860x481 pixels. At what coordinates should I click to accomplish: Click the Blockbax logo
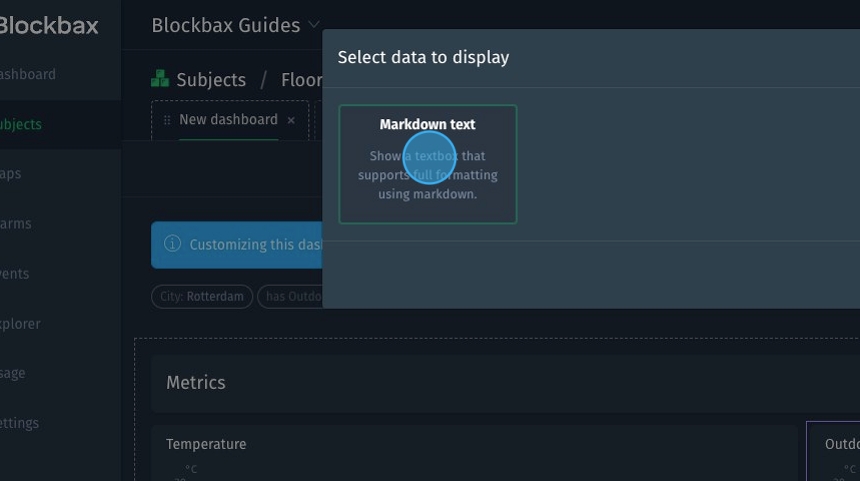(48, 25)
